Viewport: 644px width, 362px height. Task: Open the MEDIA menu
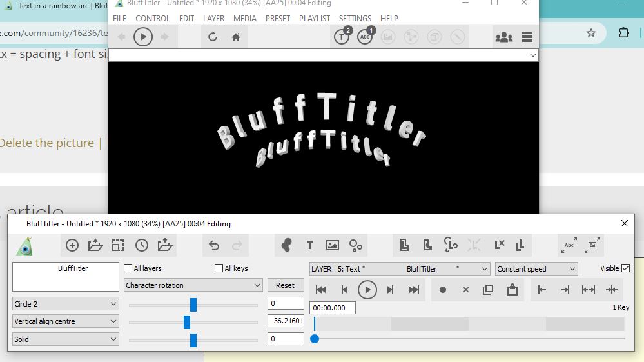click(x=245, y=19)
